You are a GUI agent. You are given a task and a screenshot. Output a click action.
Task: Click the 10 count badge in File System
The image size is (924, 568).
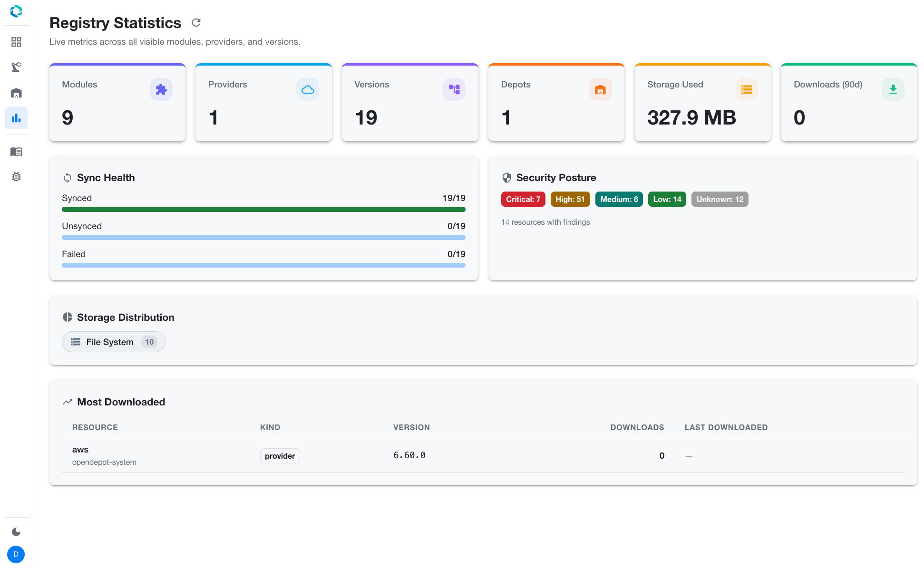[x=149, y=342]
